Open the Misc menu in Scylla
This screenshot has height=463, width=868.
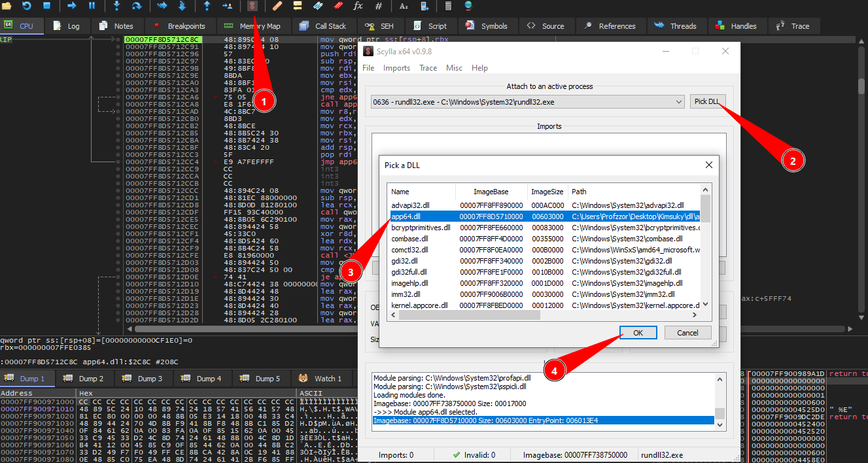(x=454, y=68)
